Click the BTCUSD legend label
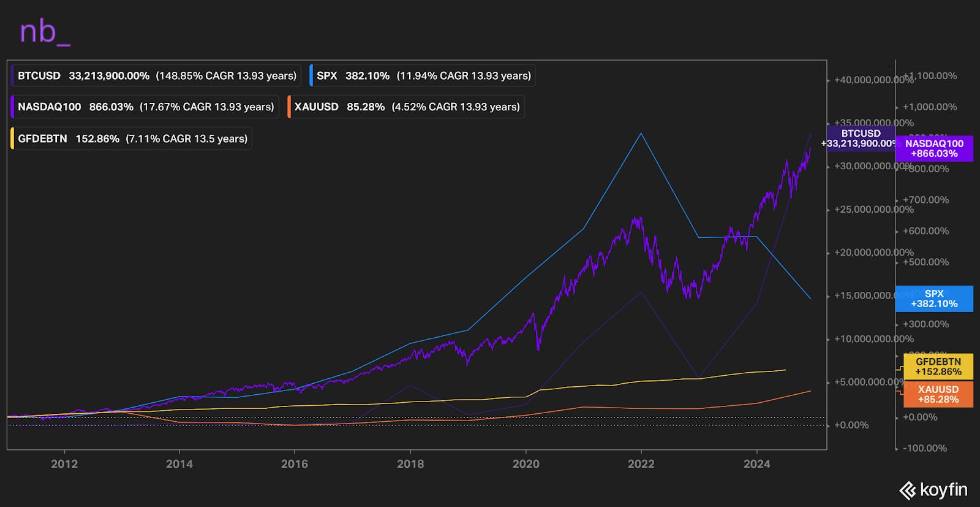The width and height of the screenshot is (980, 507). tap(39, 76)
